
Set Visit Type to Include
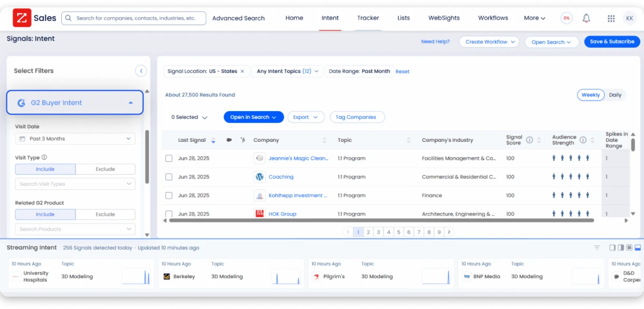tap(45, 169)
